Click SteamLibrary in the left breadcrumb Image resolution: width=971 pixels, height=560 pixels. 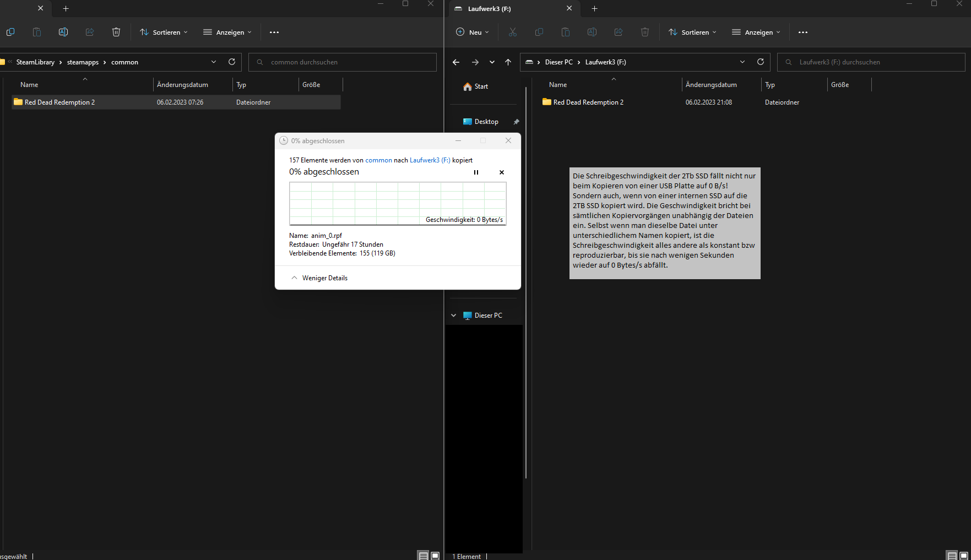click(x=35, y=62)
